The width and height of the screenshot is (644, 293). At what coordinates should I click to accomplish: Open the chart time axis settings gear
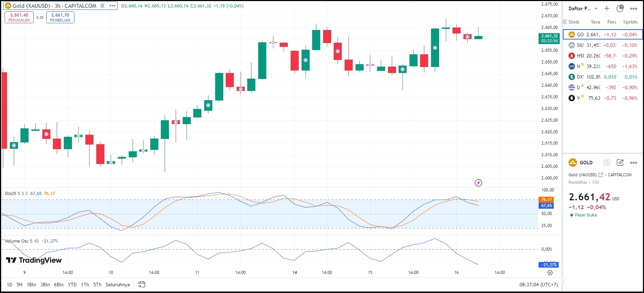[550, 273]
